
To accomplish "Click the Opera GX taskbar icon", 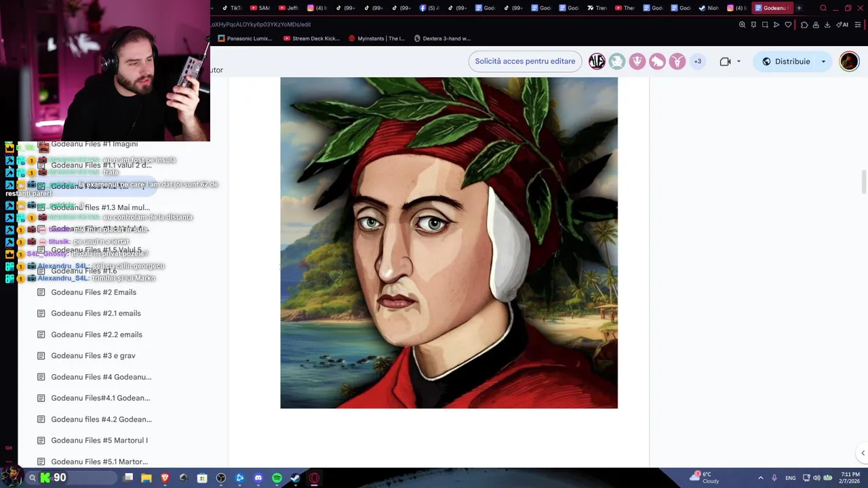I will [x=314, y=478].
